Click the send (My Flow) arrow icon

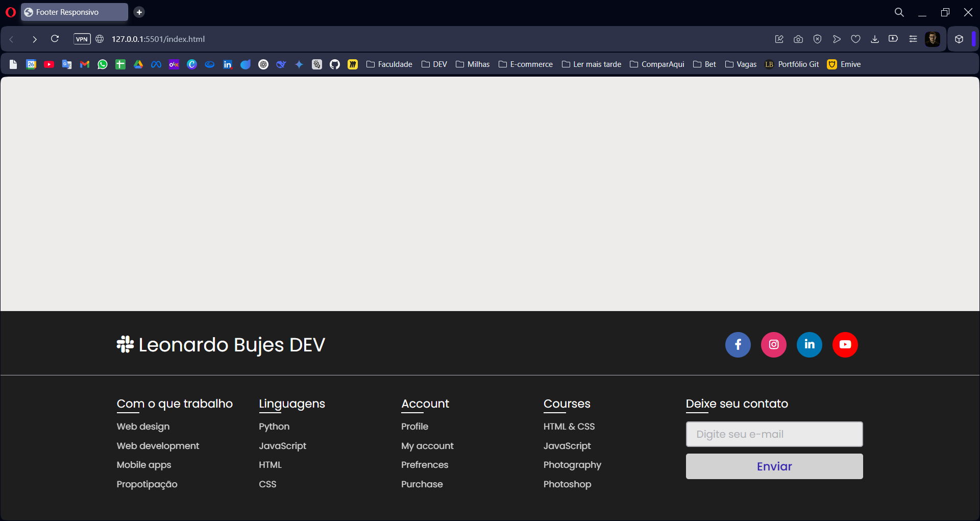(x=837, y=39)
